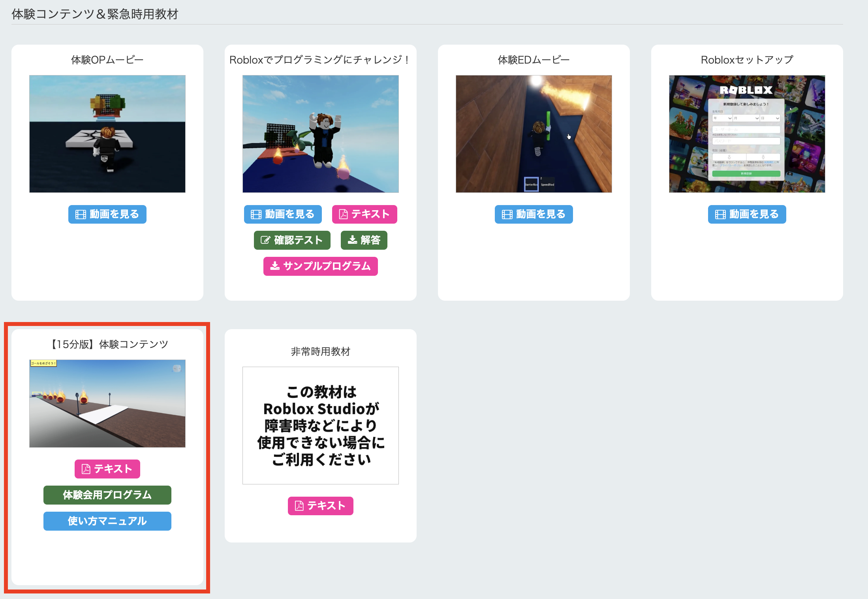Click the 体験EDムービー preview thumbnail
The height and width of the screenshot is (599, 868).
pos(534,134)
